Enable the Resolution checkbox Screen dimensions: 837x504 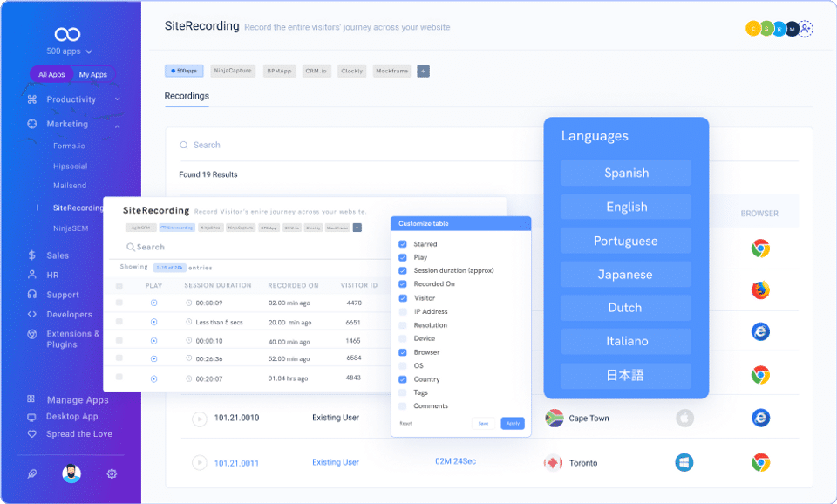(403, 325)
